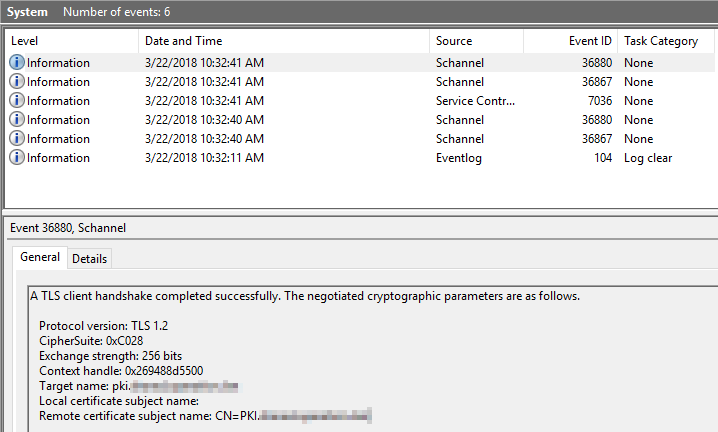The image size is (718, 432).
Task: Select the 10:32:40 Schannel 36880 event row
Action: point(300,120)
